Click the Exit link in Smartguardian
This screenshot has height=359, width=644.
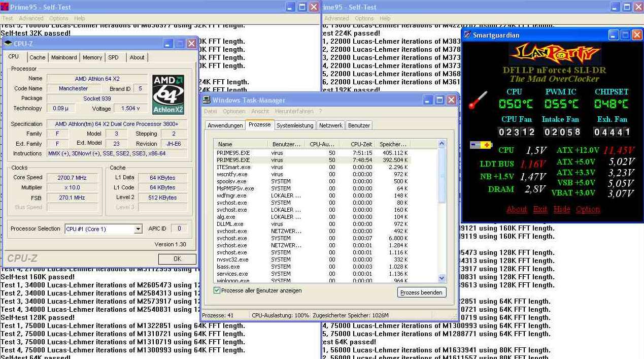pyautogui.click(x=540, y=209)
